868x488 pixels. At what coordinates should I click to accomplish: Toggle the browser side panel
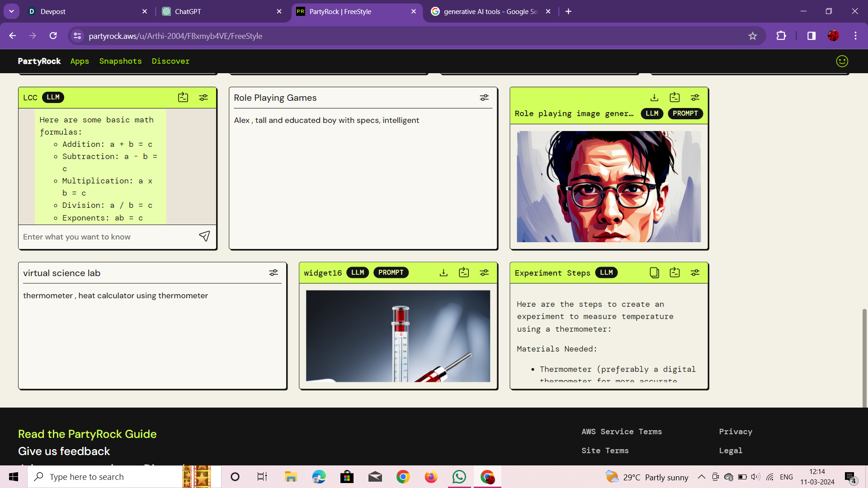point(811,36)
